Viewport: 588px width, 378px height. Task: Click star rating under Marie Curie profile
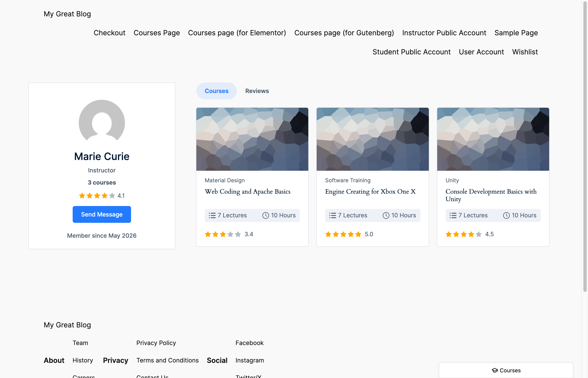coord(97,196)
